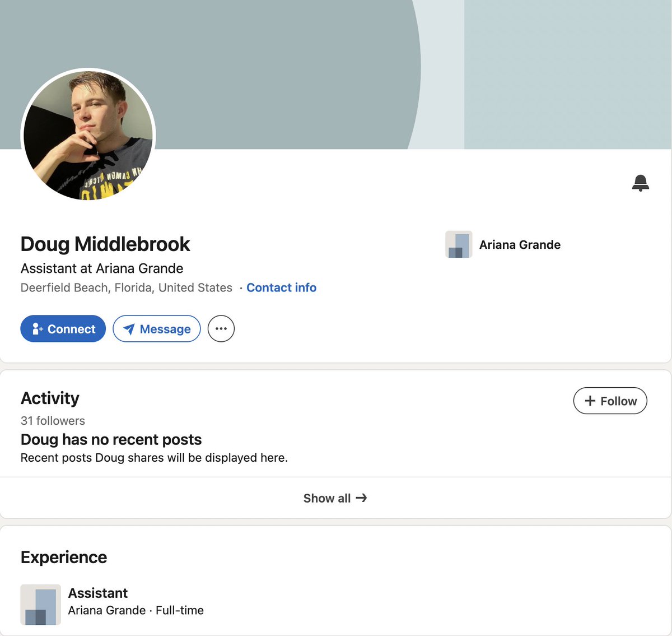Viewport: 672px width, 636px height.
Task: Click the Connect button
Action: click(63, 329)
